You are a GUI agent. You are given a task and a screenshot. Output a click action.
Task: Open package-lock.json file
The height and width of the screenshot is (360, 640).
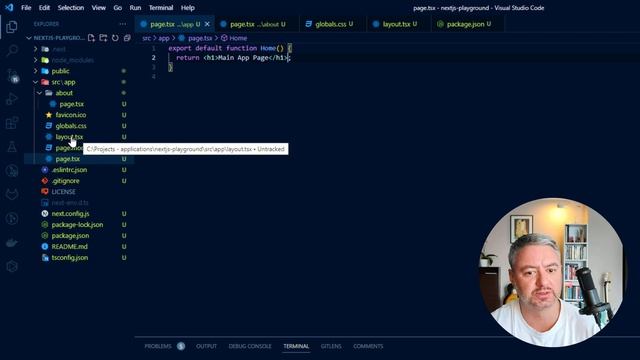(x=77, y=225)
